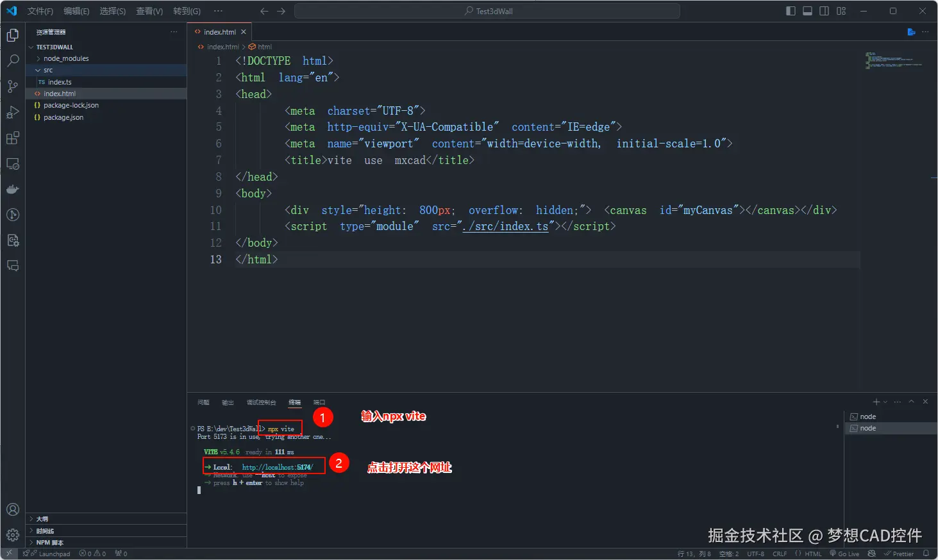The width and height of the screenshot is (938, 560).
Task: Toggle the primary side bar visibility
Action: (791, 11)
